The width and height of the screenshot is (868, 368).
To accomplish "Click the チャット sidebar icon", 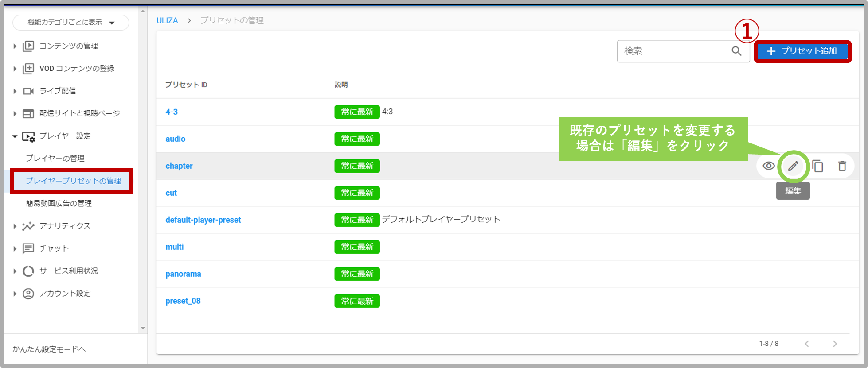I will (x=28, y=248).
